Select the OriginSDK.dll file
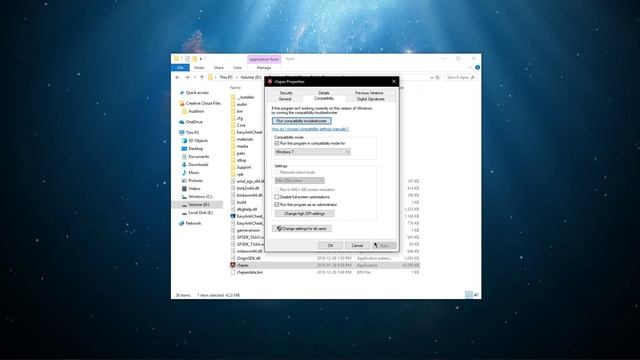Image resolution: width=640 pixels, height=360 pixels. [249, 258]
